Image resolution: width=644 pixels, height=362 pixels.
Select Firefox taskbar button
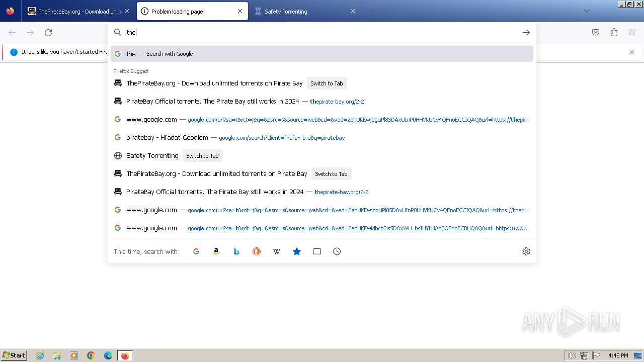point(125,355)
